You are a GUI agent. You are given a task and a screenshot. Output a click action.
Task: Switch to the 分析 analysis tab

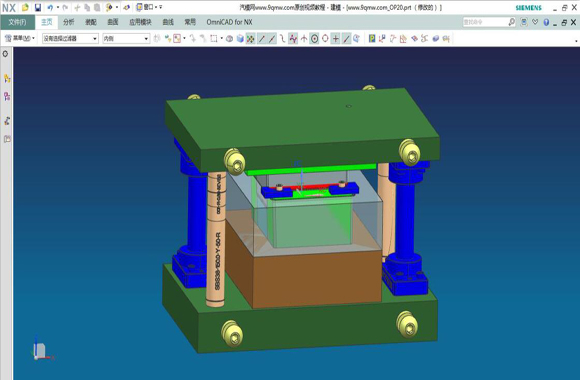tap(68, 22)
